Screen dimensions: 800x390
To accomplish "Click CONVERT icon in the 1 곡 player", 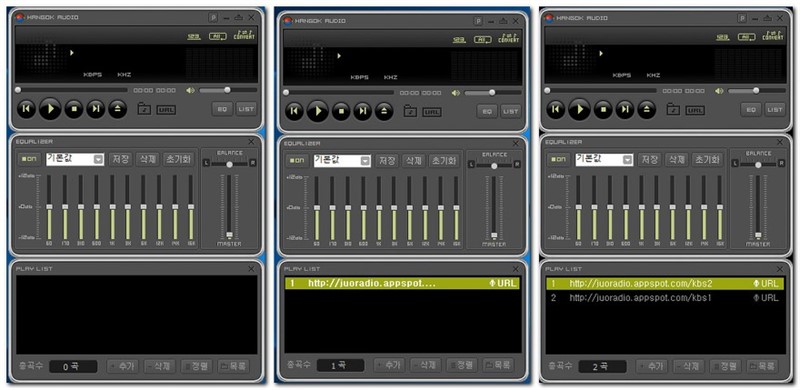I will pos(509,38).
